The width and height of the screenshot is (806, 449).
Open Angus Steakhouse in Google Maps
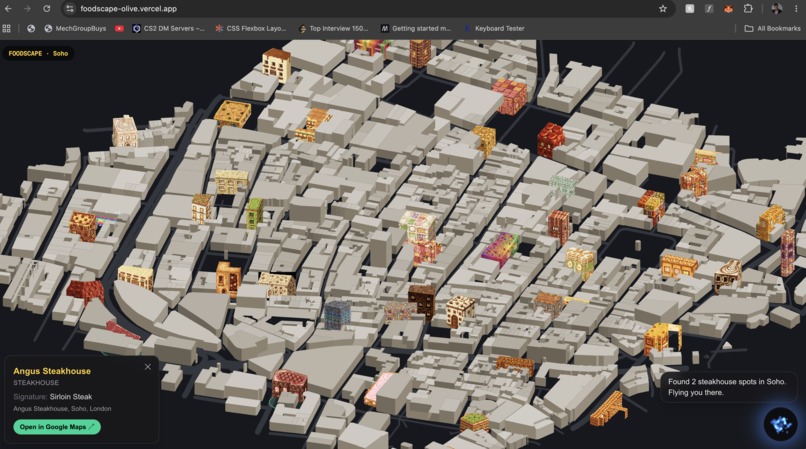[x=57, y=427]
